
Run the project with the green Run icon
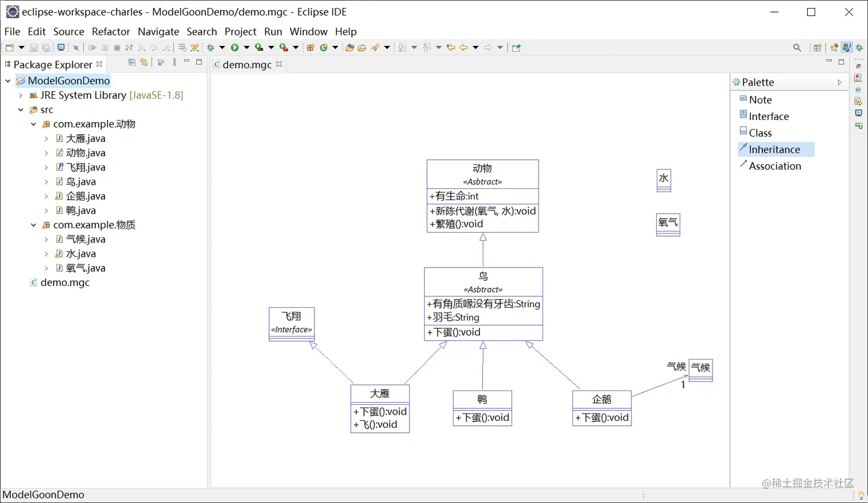click(235, 47)
